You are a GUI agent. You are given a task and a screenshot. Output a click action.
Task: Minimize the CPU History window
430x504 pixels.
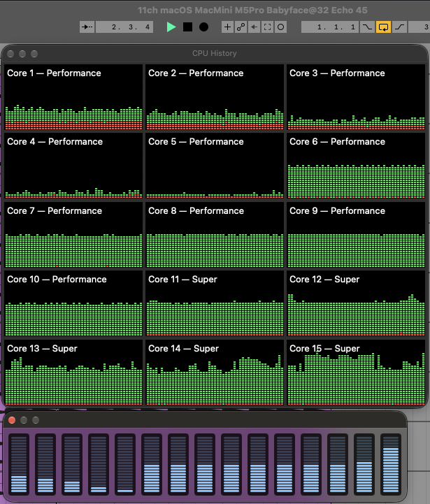22,54
